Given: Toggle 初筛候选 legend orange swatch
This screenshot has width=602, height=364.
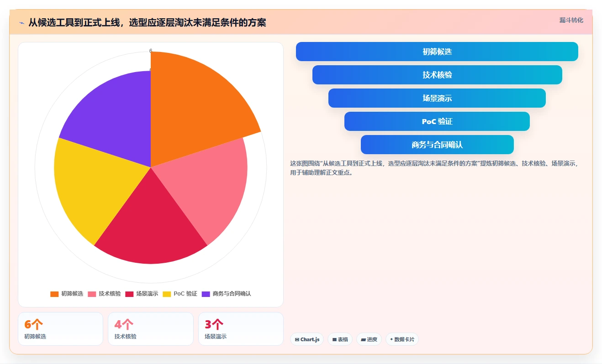Looking at the screenshot, I should (x=54, y=294).
